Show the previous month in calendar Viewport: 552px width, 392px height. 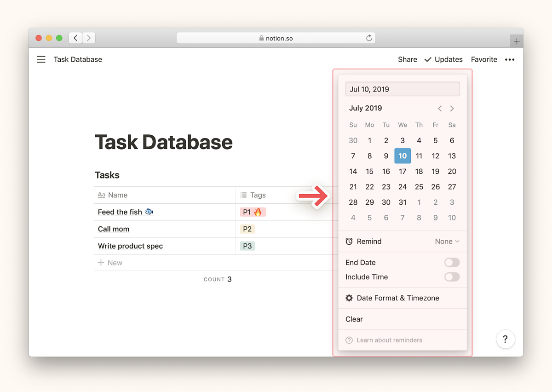(440, 109)
